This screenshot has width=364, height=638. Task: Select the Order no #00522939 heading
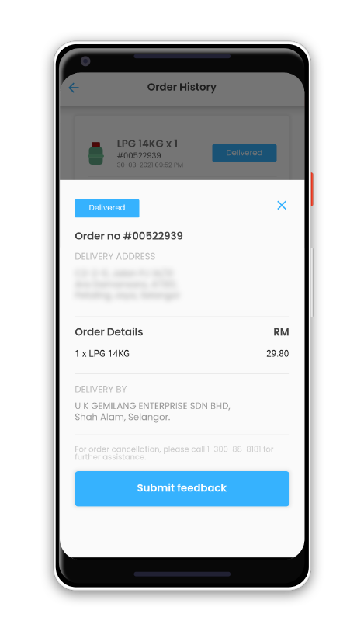[129, 236]
